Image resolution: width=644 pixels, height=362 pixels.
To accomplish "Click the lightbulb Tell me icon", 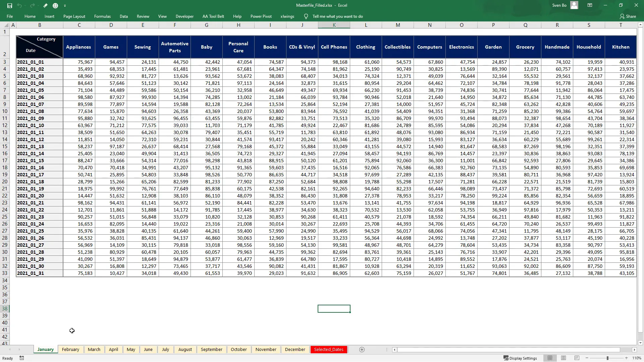I will click(306, 16).
